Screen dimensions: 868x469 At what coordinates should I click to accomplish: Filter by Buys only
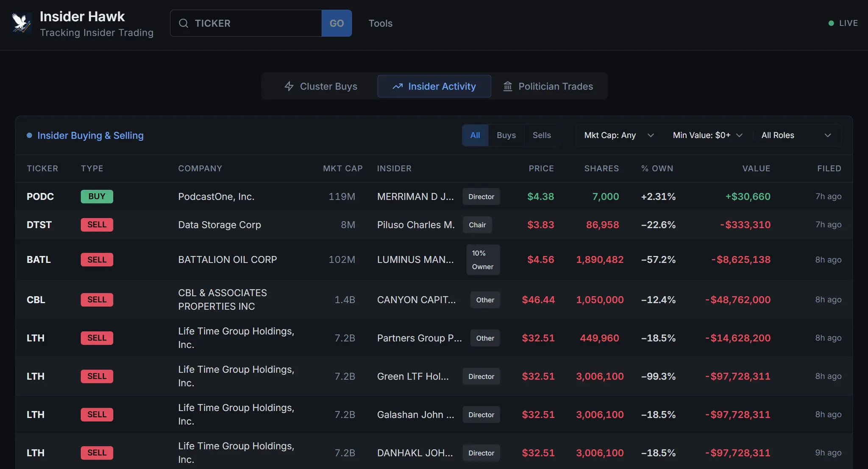tap(506, 135)
